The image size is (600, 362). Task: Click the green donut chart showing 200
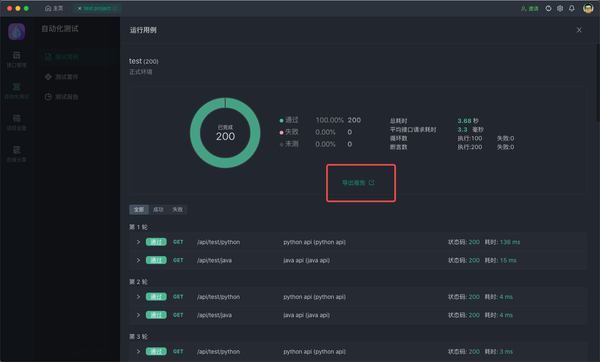tap(225, 133)
